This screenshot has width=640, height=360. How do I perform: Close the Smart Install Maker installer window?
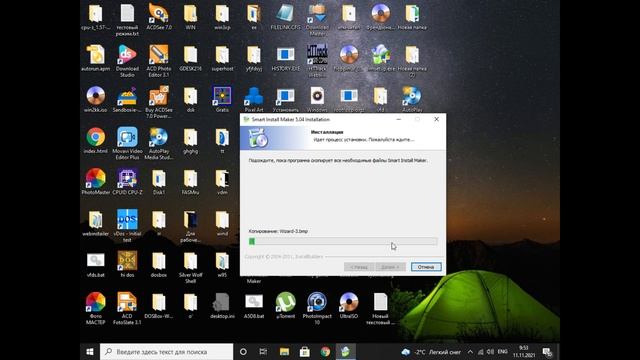tap(436, 119)
